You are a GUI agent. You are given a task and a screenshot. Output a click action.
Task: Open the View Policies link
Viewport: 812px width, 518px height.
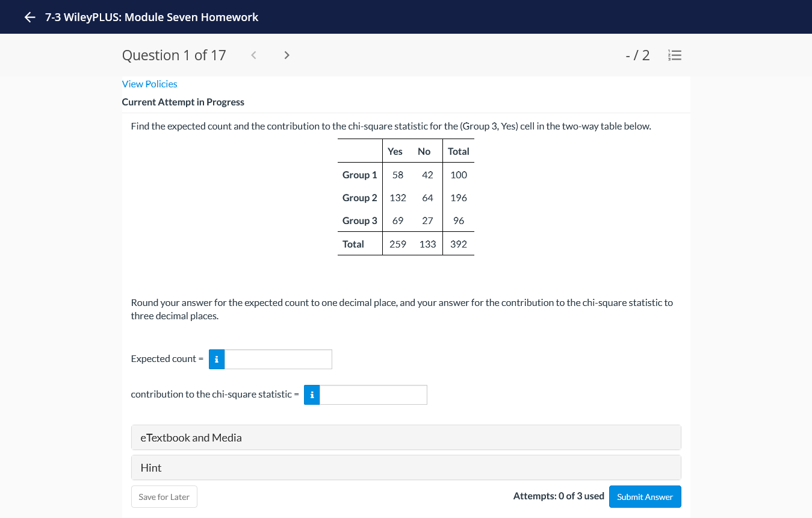coord(149,84)
